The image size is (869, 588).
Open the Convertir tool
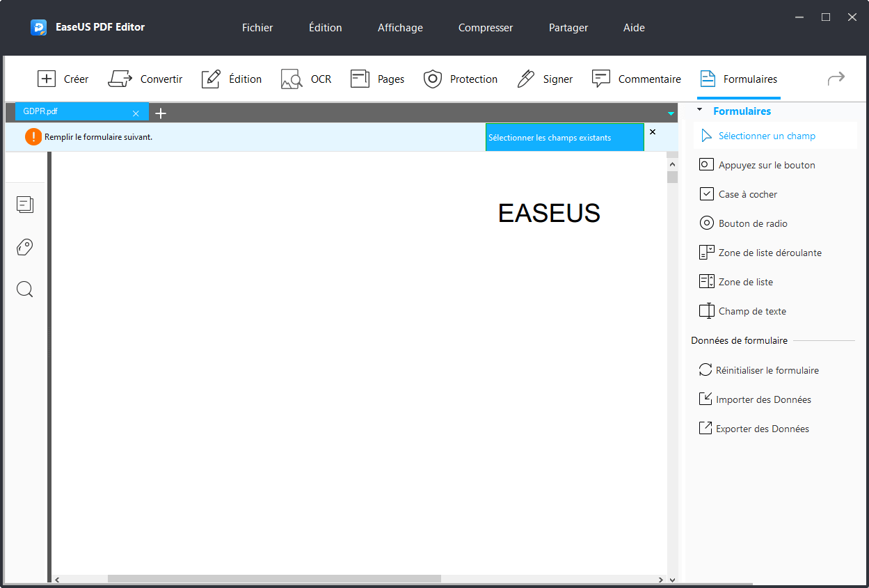click(145, 79)
